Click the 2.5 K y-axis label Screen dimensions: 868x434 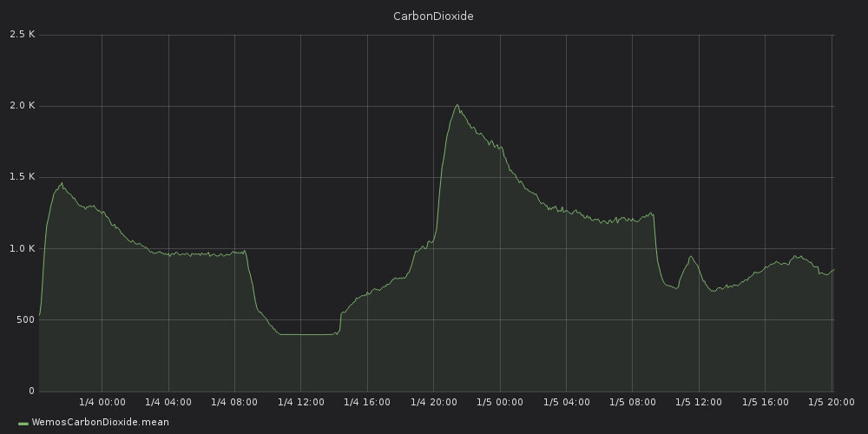pyautogui.click(x=22, y=35)
